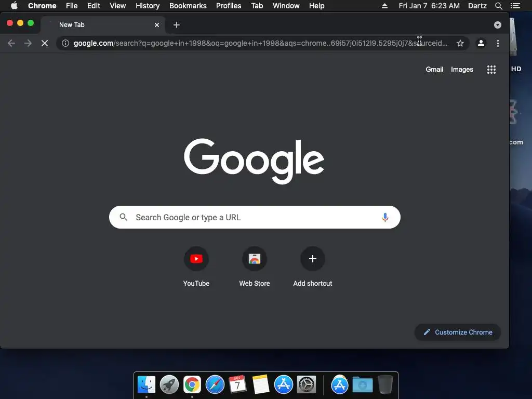The height and width of the screenshot is (399, 532).
Task: Go back using the back arrow
Action: (11, 43)
